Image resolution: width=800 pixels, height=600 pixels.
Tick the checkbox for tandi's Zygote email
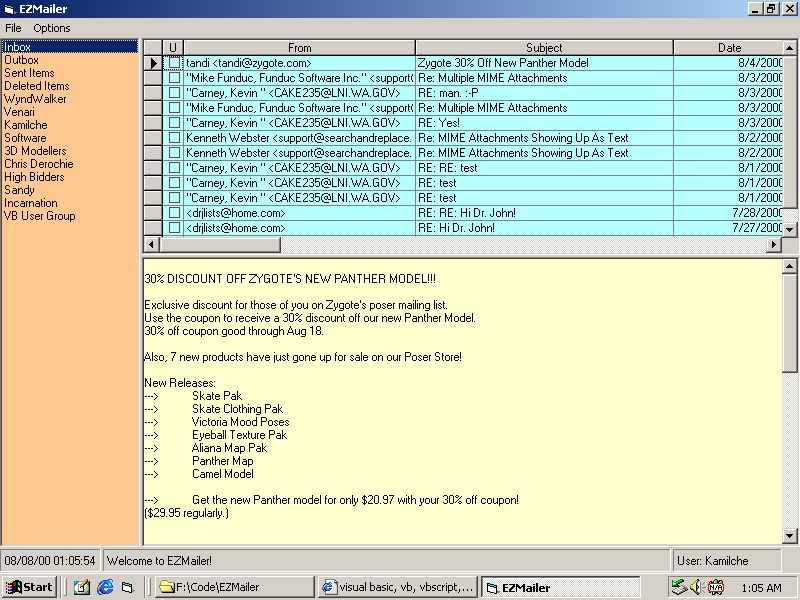174,63
